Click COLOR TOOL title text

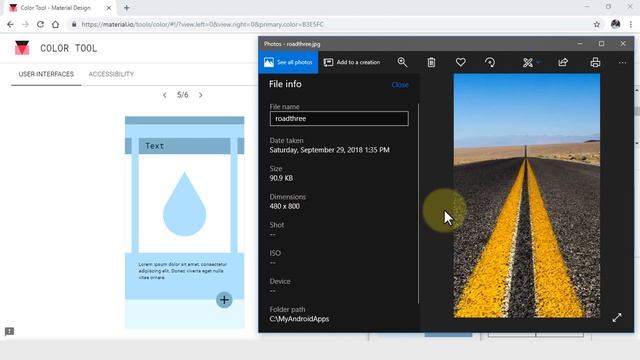pyautogui.click(x=69, y=48)
